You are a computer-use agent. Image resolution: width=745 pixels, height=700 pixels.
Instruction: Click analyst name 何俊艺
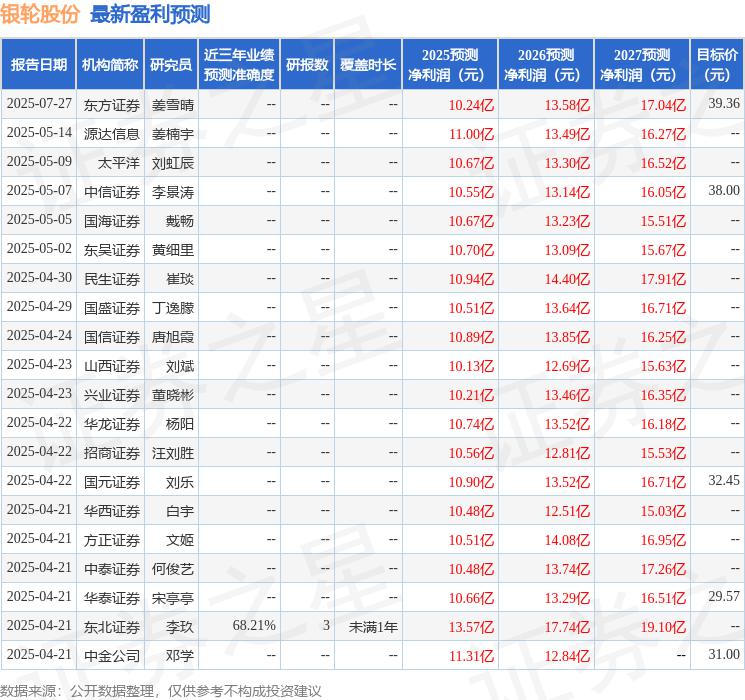click(x=173, y=569)
